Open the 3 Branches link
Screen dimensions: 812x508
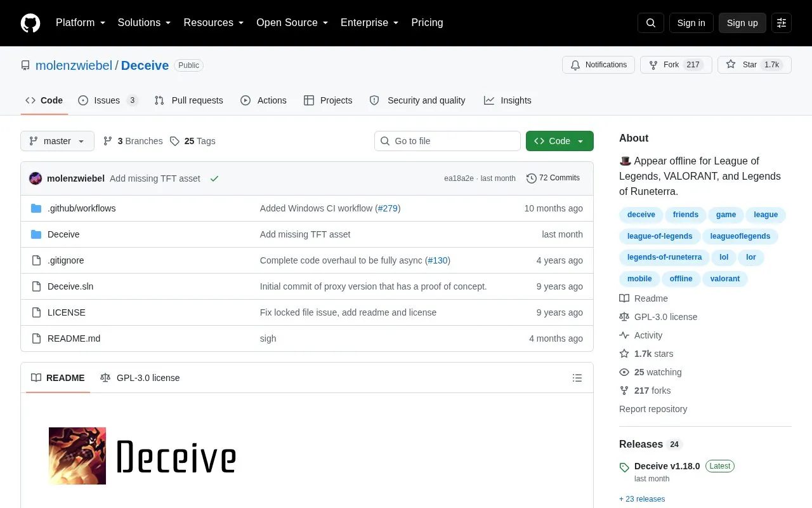coord(133,141)
